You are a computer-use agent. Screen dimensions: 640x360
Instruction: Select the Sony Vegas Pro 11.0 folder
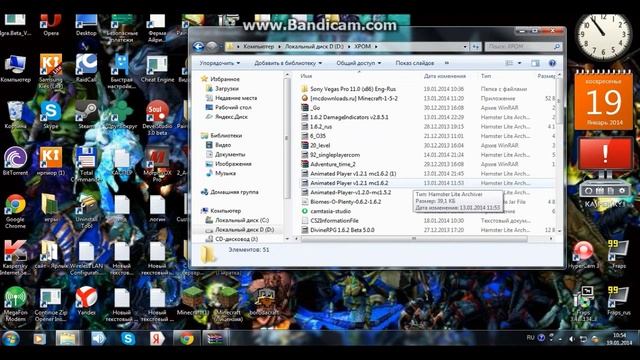[x=353, y=89]
